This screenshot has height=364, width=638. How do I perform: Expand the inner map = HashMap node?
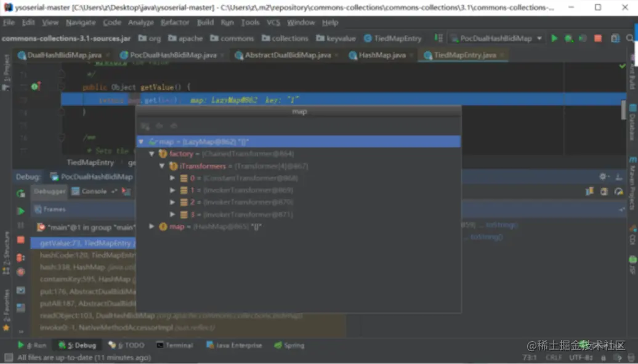click(151, 227)
